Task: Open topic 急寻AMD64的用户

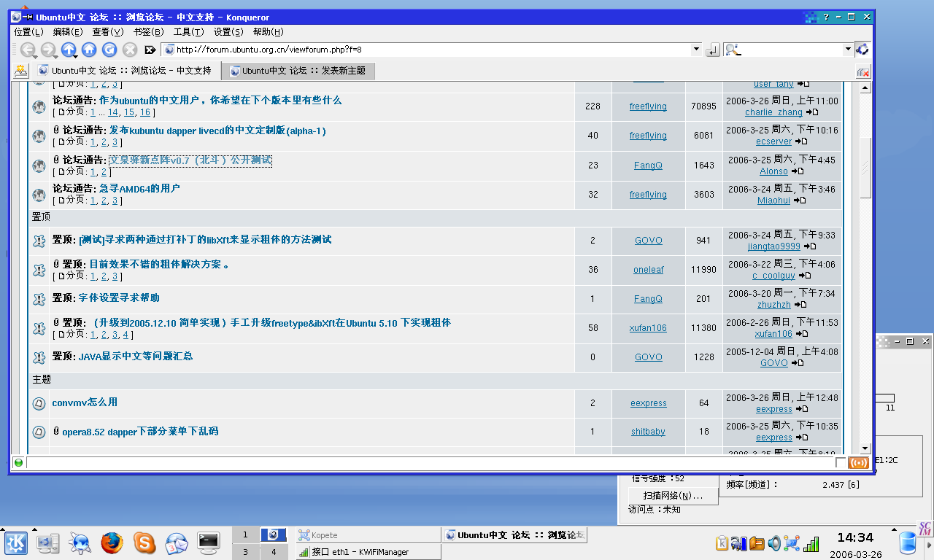Action: click(139, 188)
